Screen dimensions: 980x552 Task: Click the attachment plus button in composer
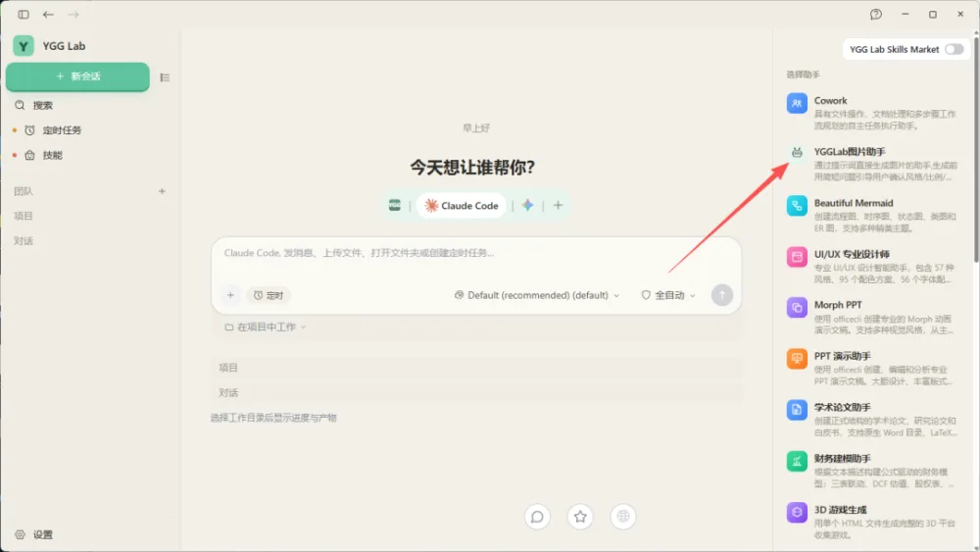230,295
